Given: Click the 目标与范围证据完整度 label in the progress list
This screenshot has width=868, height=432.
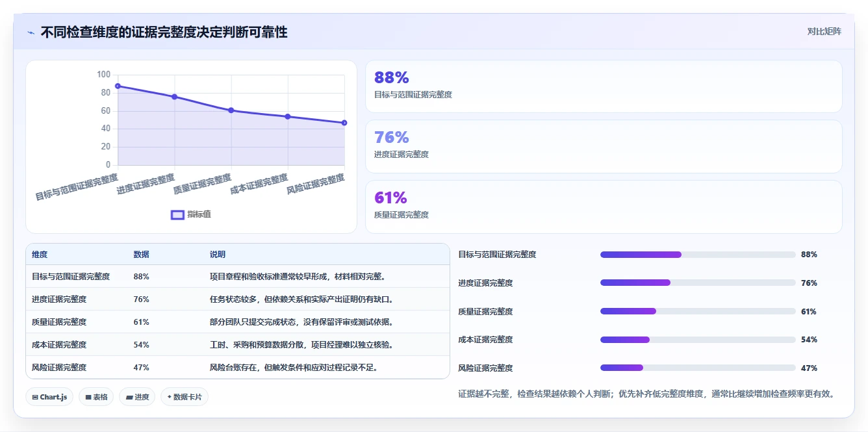Looking at the screenshot, I should coord(497,255).
